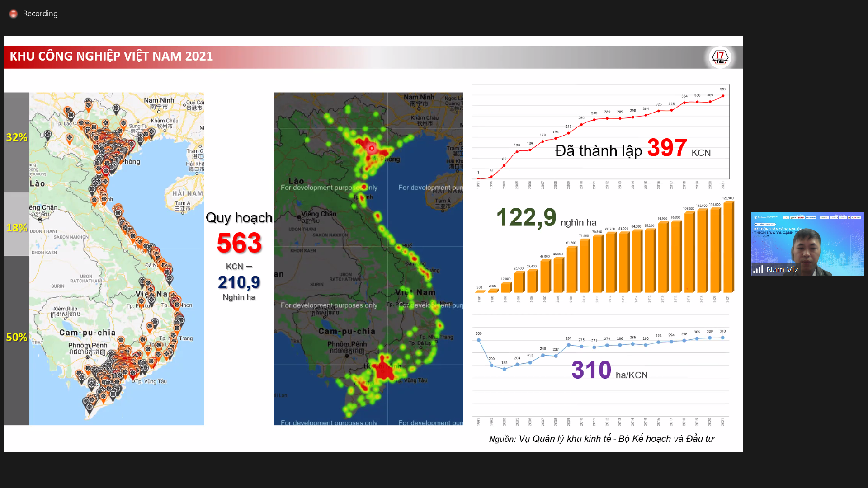The image size is (868, 488).
Task: Click the first blue data point labeled 300
Action: pyautogui.click(x=479, y=340)
